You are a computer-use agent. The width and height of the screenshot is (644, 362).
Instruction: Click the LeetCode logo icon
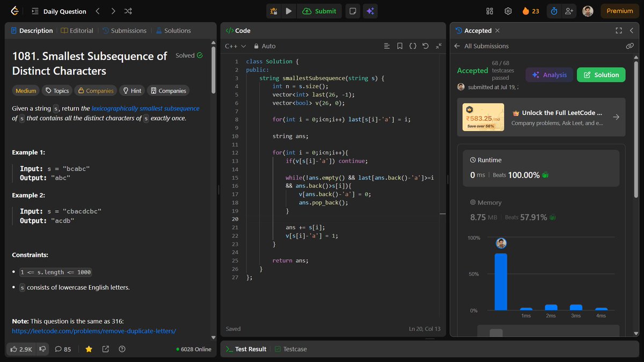[14, 11]
